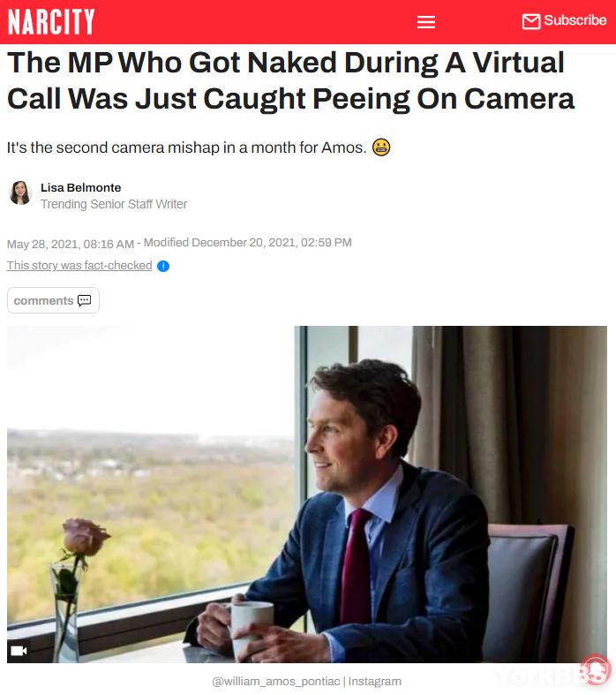Open the hamburger navigation menu
The image size is (616, 695).
click(x=426, y=22)
